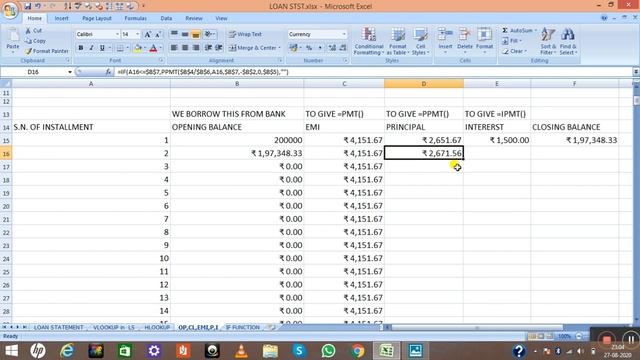Switch to the IF FUNCTION sheet tab
Screen dimensions: 640x360
tap(242, 327)
